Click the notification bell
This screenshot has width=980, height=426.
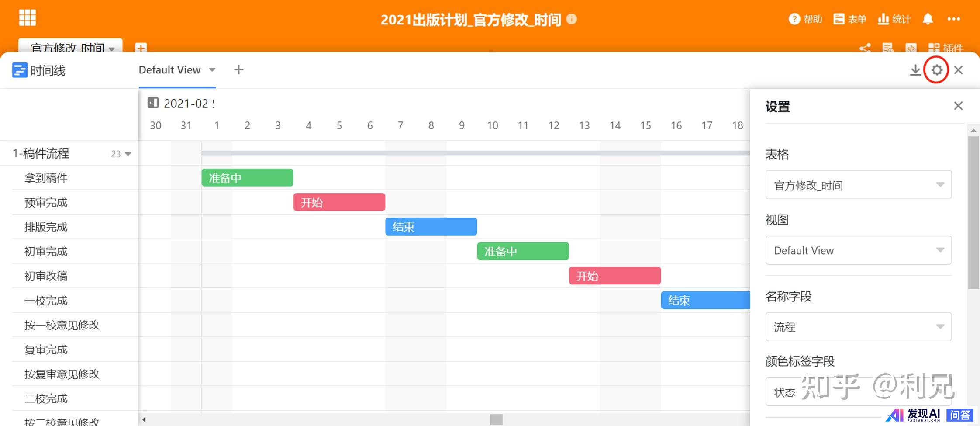[x=928, y=19]
